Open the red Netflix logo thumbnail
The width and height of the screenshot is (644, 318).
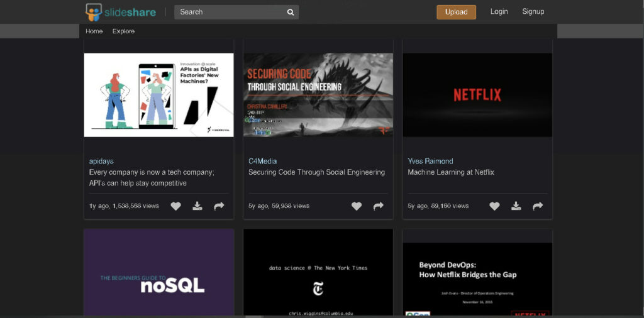point(478,95)
